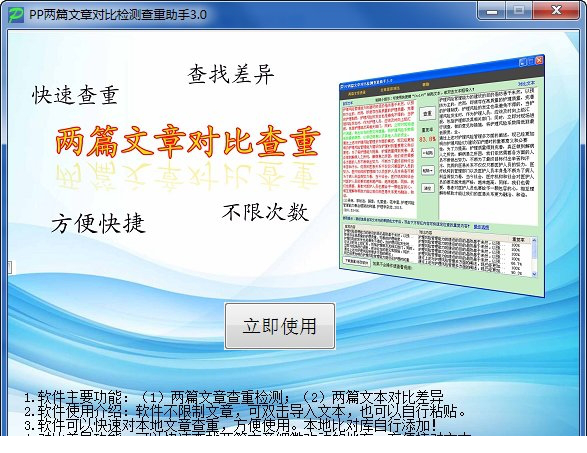Click the 立即使用 button
The width and height of the screenshot is (587, 453).
click(280, 326)
